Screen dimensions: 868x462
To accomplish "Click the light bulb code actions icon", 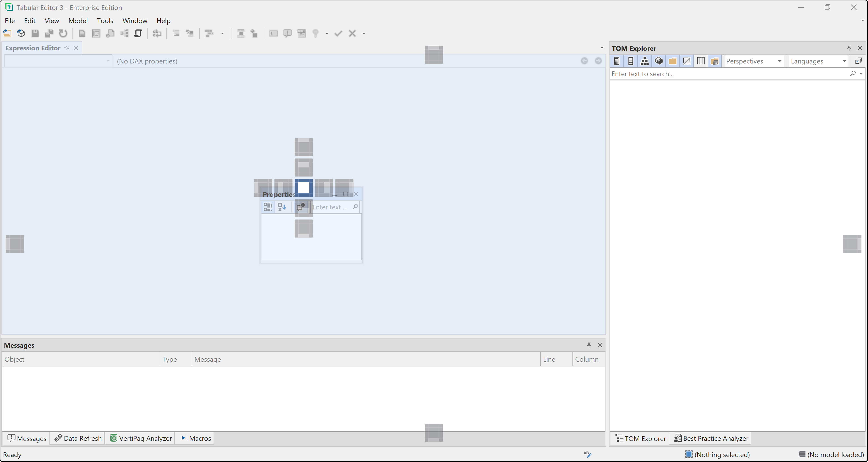I will (316, 33).
